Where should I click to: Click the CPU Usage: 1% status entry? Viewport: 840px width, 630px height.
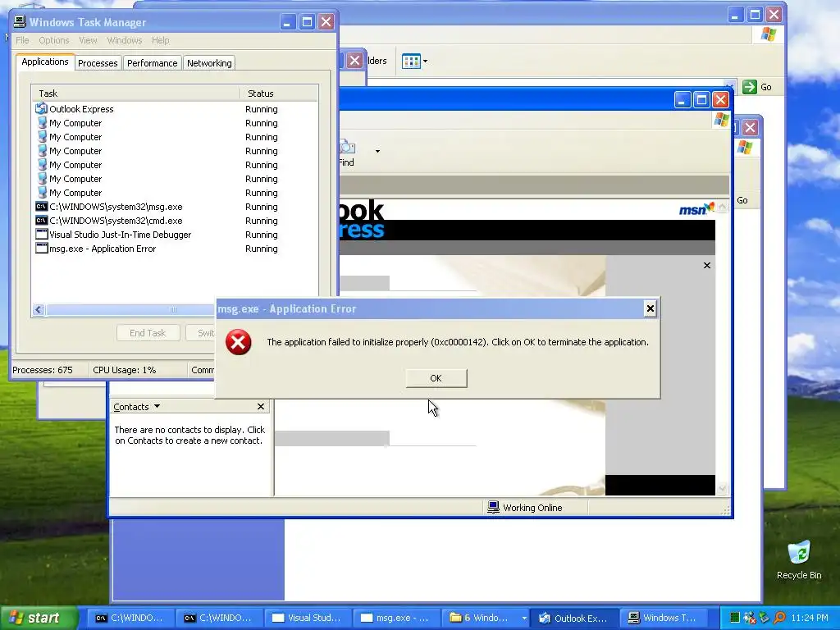[x=125, y=370]
